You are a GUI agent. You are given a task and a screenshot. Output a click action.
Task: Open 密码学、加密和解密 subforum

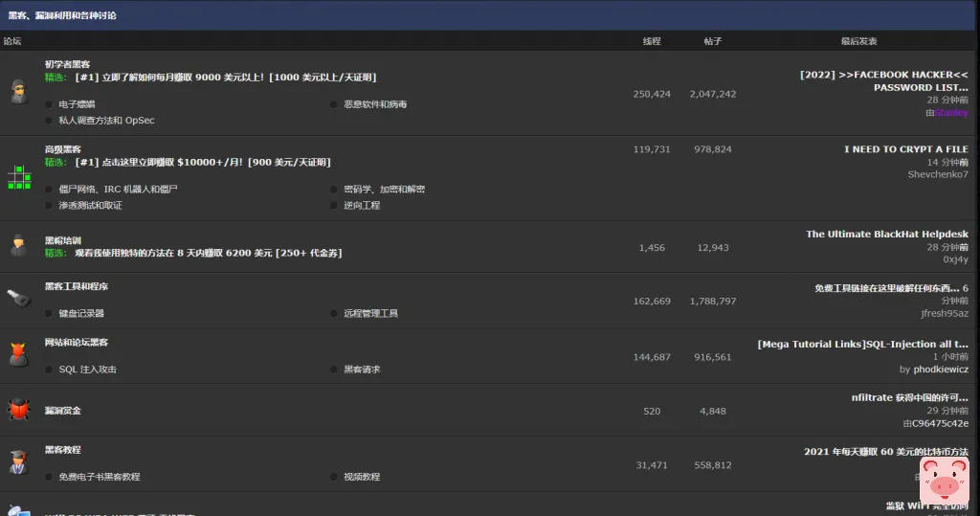pos(385,189)
